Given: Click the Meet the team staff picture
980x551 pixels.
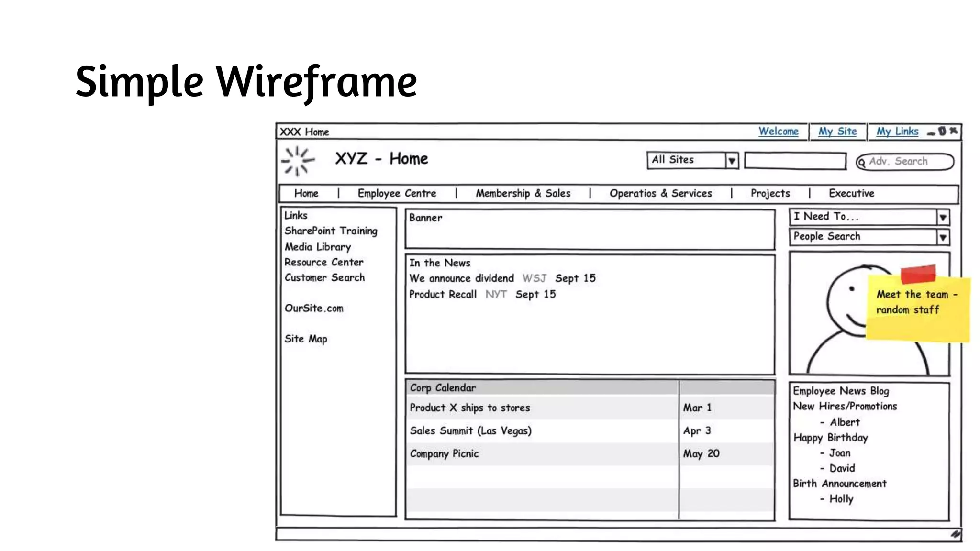Looking at the screenshot, I should 869,314.
